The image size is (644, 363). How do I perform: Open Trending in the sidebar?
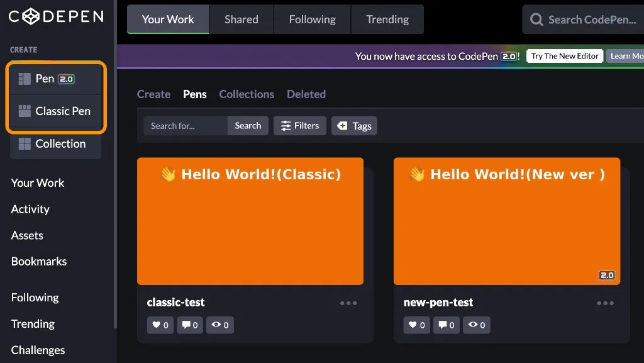33,323
